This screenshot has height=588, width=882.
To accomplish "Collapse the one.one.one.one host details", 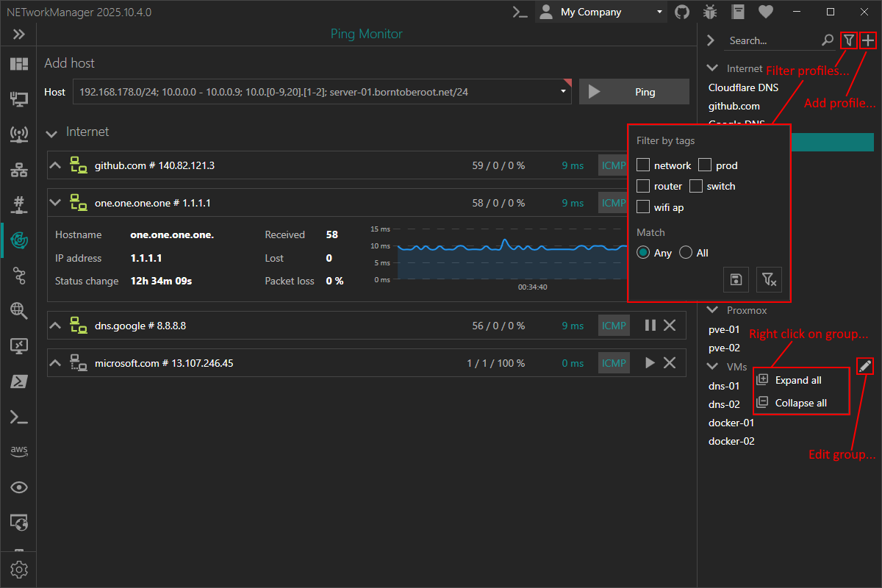I will 55,202.
